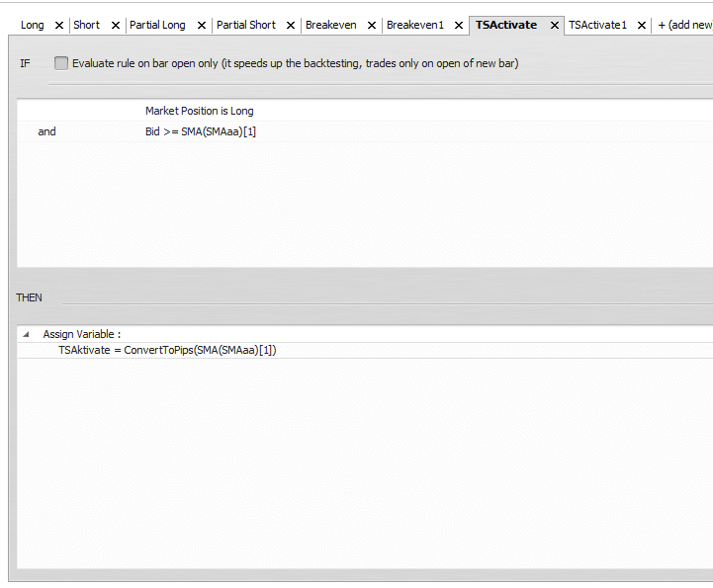The width and height of the screenshot is (713, 588).
Task: Close the Long rule tab
Action: [59, 26]
